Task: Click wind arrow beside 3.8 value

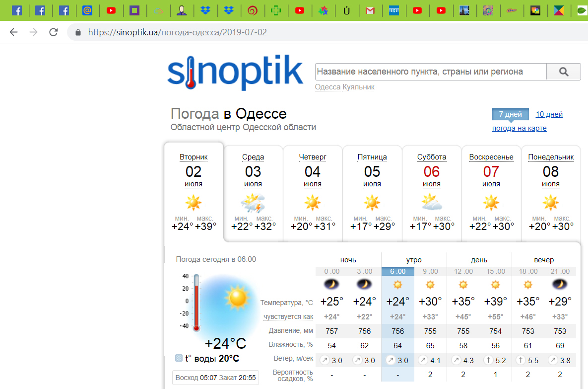Action: click(x=553, y=360)
